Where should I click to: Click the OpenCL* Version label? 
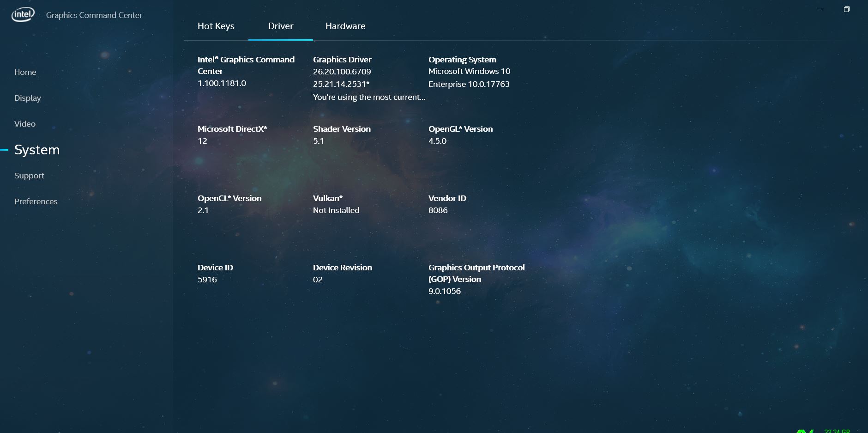click(x=229, y=198)
